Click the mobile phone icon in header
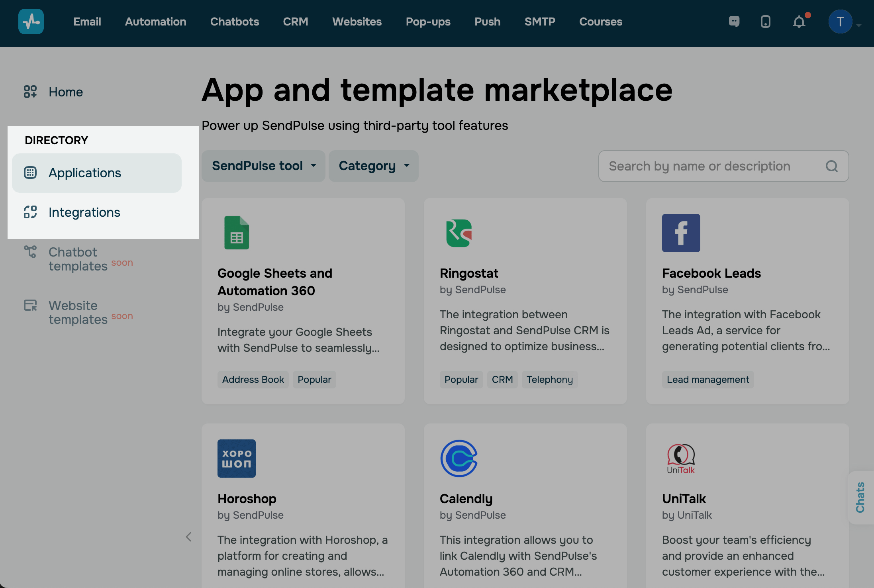This screenshot has width=874, height=588. (765, 22)
